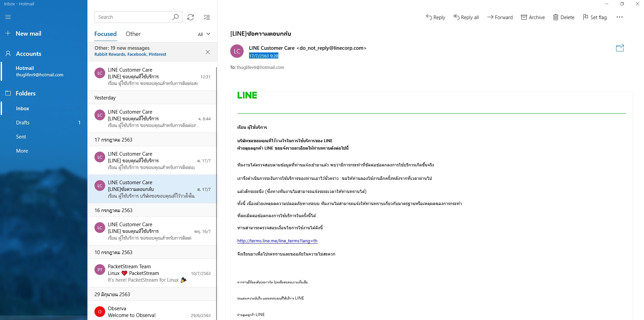This screenshot has width=644, height=320.
Task: Open yesterday's LINE email from 8:44
Action: coord(152,118)
